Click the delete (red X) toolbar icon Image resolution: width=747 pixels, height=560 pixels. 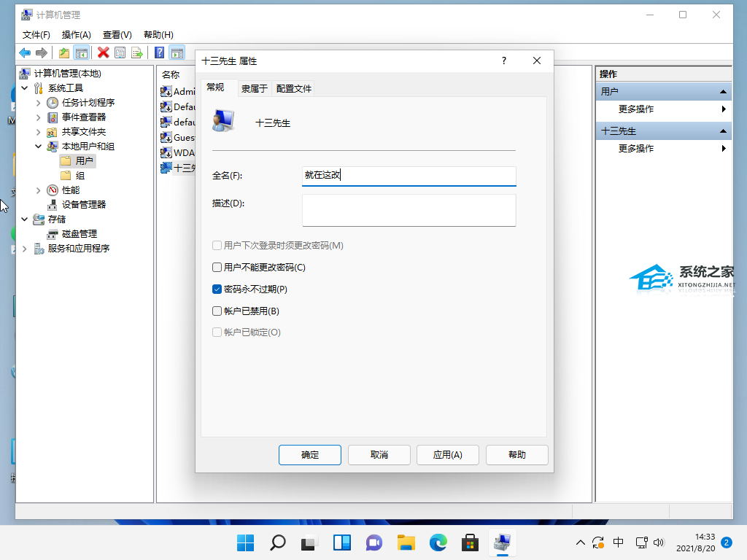[x=102, y=52]
